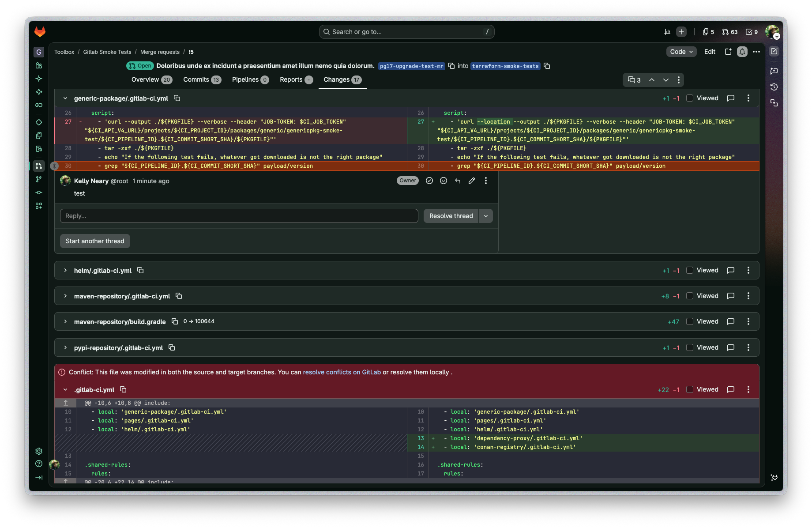Screen dimensions: 812x528
Task: Open the Code dropdown
Action: click(x=681, y=52)
